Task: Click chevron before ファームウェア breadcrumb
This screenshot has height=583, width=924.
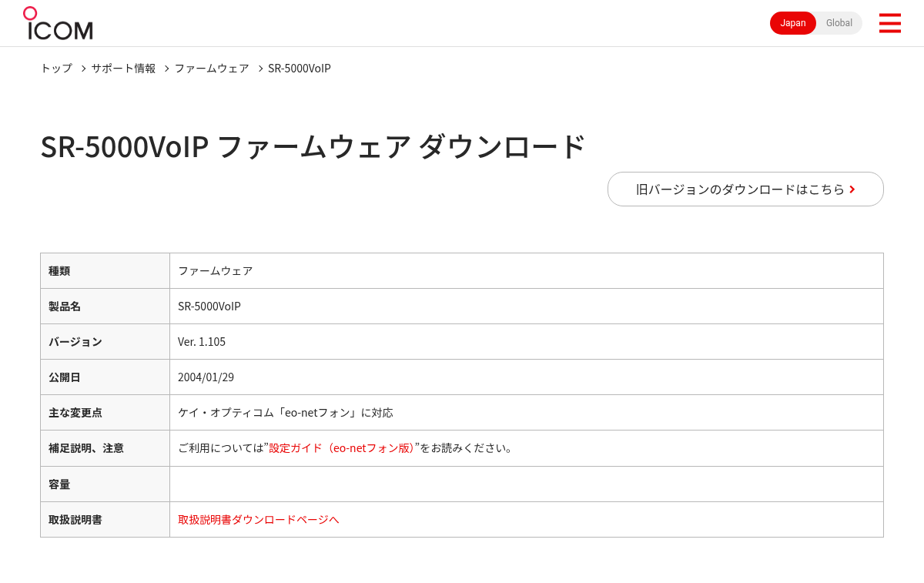Action: [166, 69]
